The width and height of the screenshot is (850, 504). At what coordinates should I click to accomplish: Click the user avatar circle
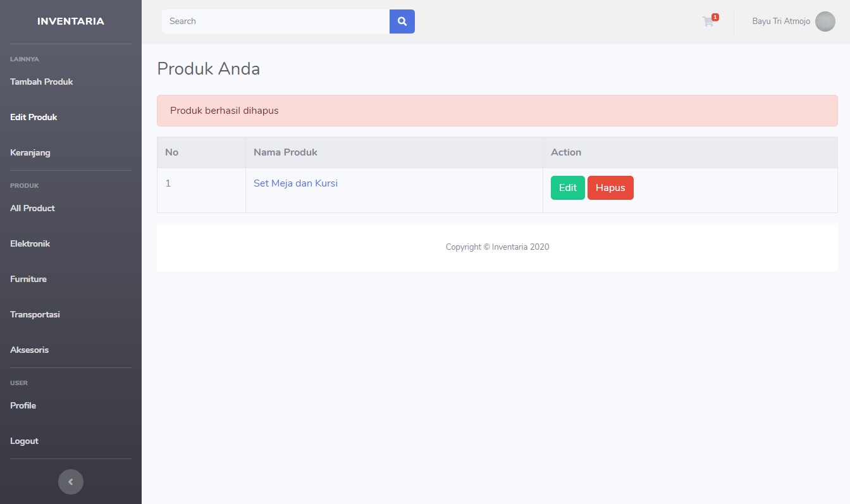(825, 21)
